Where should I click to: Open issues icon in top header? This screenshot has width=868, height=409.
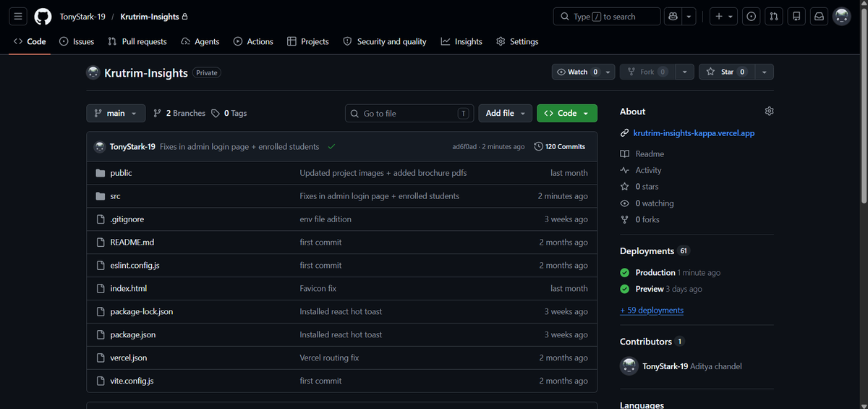click(752, 16)
